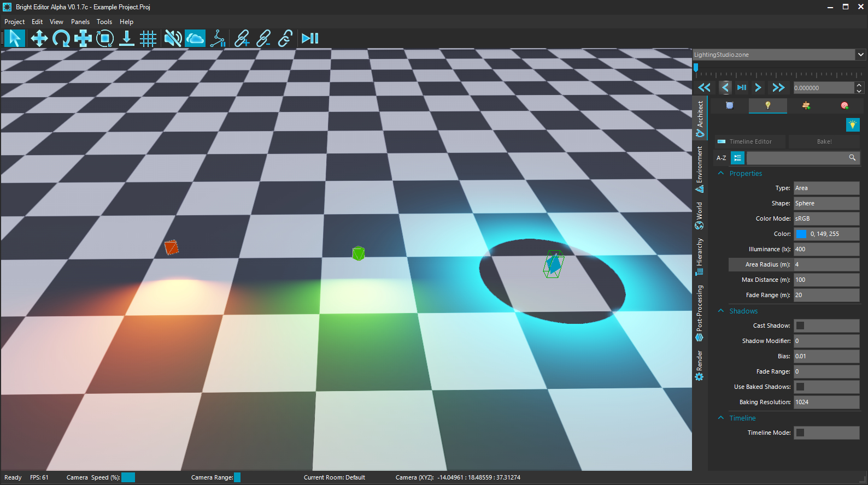Click the Bias value field 0.01
Viewport: 868px width, 485px height.
click(826, 356)
